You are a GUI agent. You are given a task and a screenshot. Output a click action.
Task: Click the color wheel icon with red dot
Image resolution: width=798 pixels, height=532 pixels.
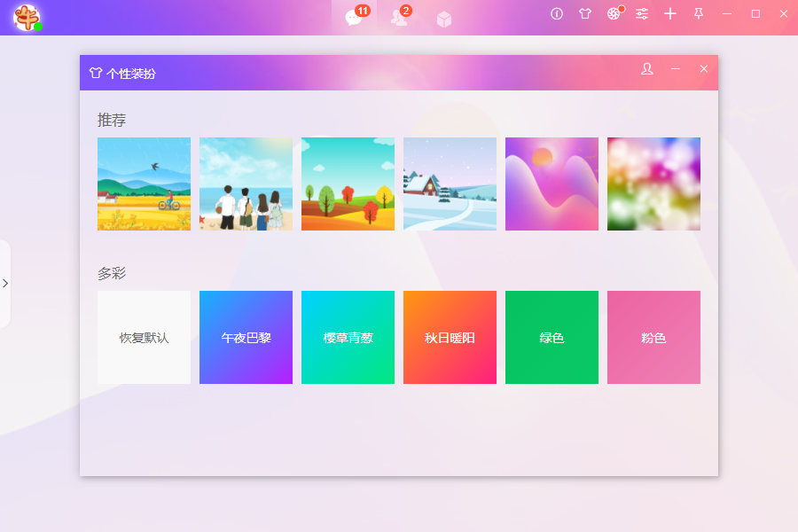point(614,14)
